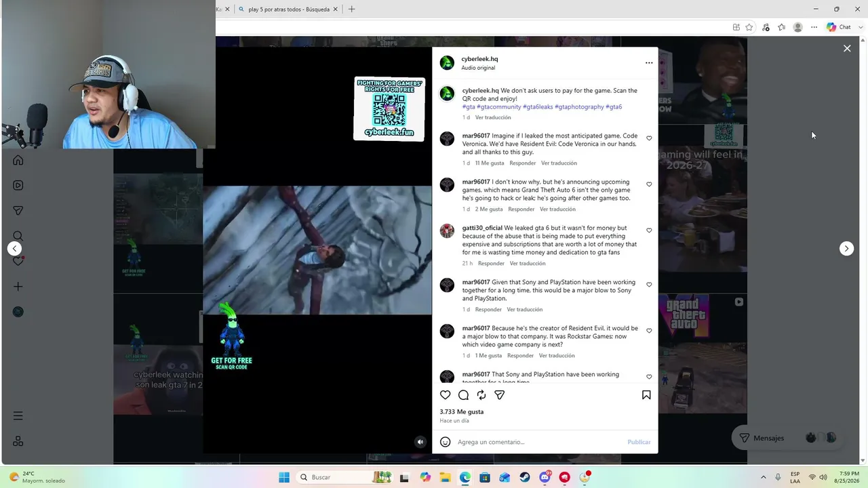Share the post via the send icon

tap(500, 395)
